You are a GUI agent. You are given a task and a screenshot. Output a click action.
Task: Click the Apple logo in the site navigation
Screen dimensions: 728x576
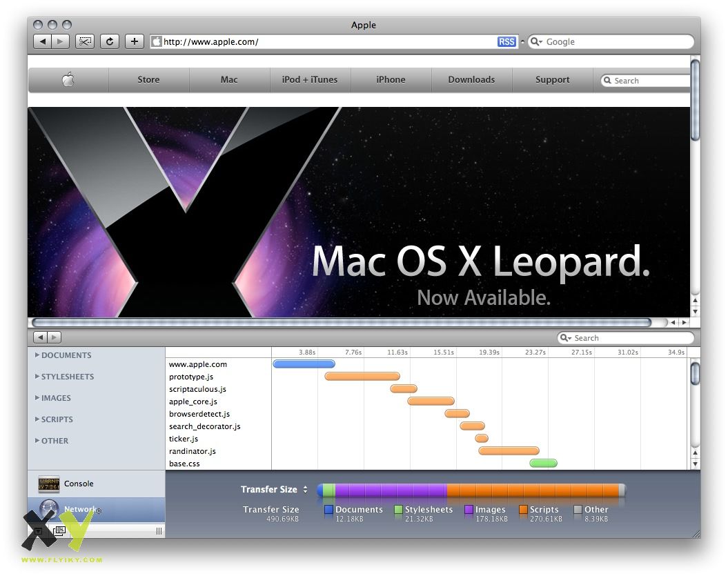tap(68, 80)
